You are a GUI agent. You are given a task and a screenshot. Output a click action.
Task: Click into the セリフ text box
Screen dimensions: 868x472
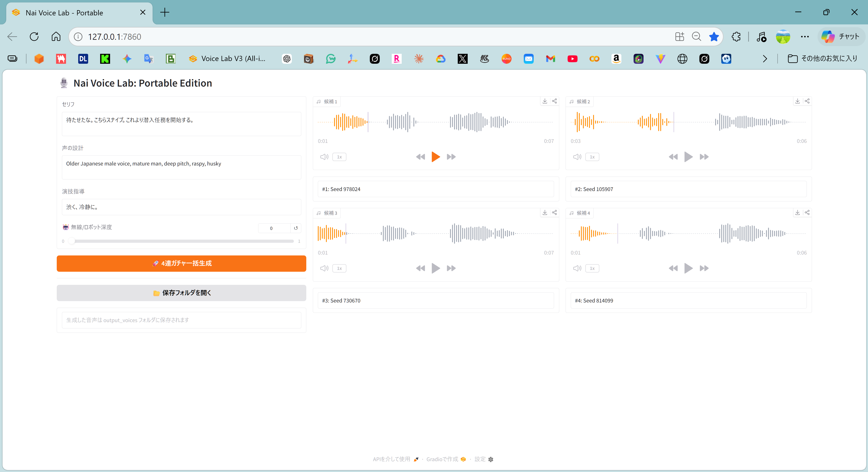181,124
